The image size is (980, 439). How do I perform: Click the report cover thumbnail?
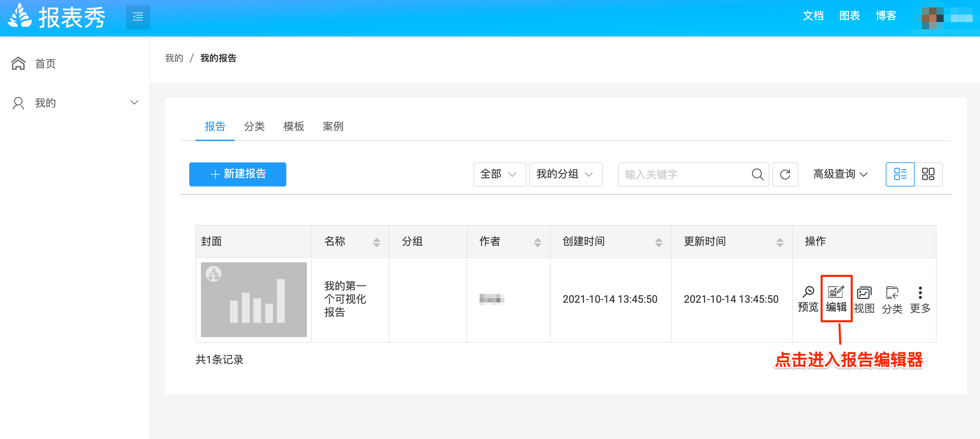pyautogui.click(x=254, y=299)
